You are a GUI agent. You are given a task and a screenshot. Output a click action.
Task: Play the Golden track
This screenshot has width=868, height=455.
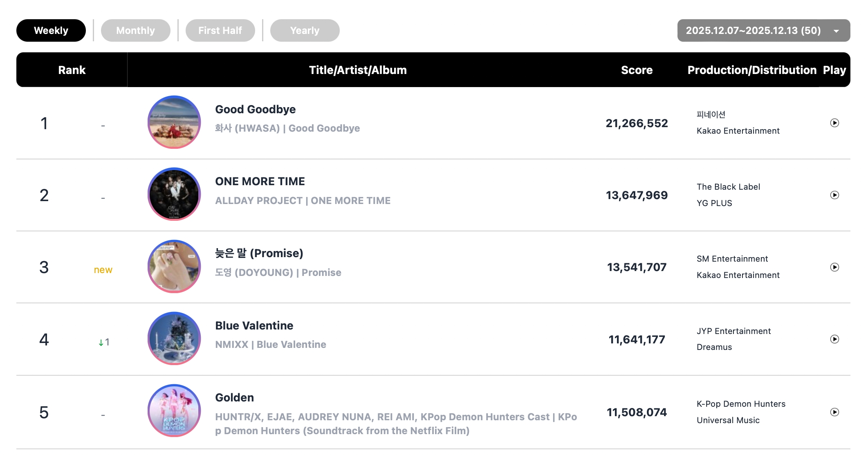tap(834, 412)
